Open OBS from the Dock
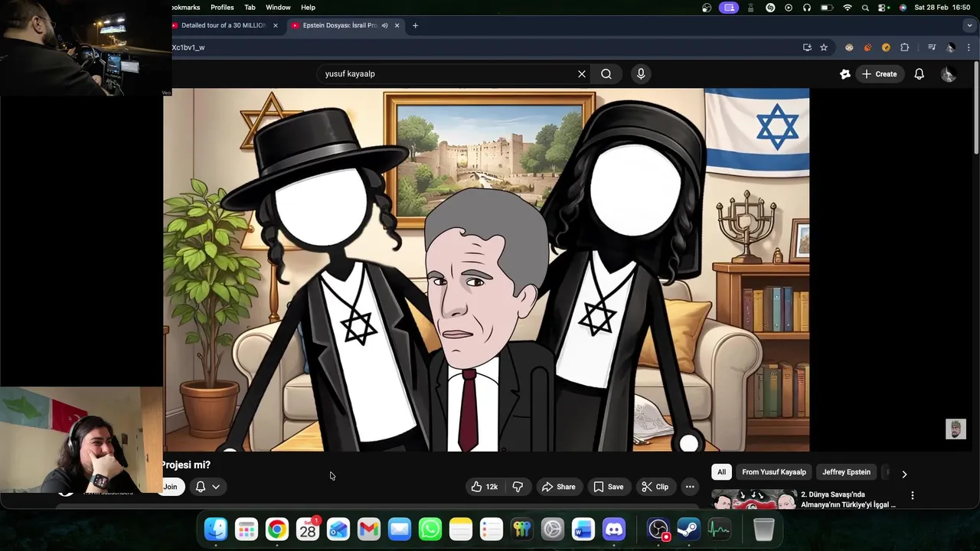The height and width of the screenshot is (551, 980). pyautogui.click(x=658, y=529)
